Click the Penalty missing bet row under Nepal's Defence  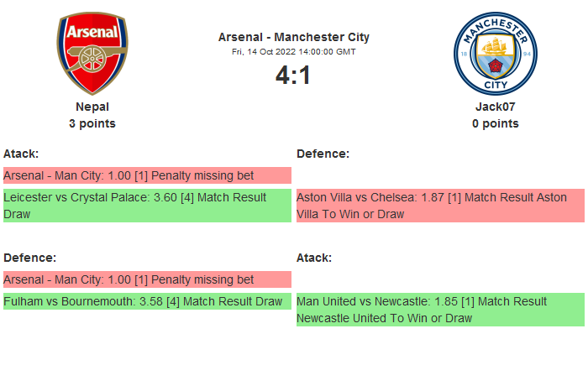[x=147, y=279]
